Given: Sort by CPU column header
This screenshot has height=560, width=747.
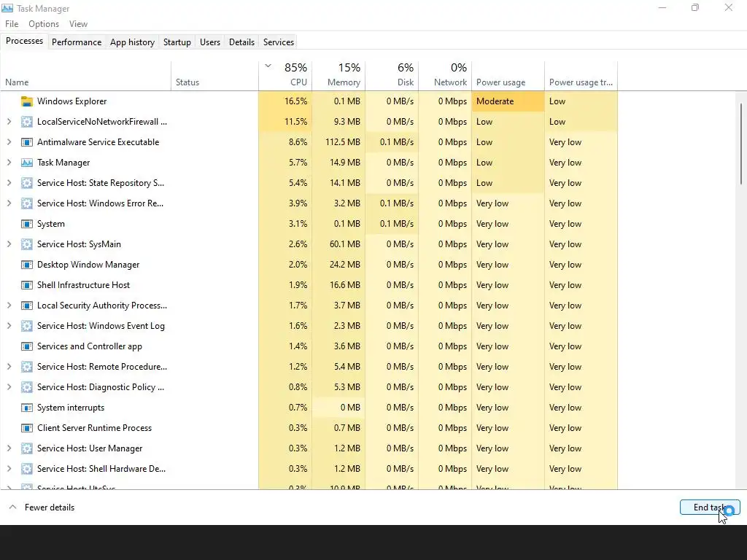Looking at the screenshot, I should [285, 76].
